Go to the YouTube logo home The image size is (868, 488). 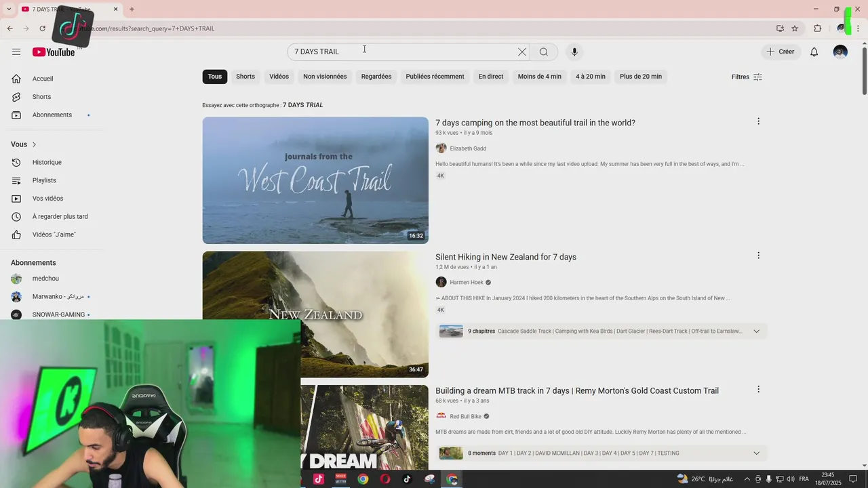pos(54,52)
